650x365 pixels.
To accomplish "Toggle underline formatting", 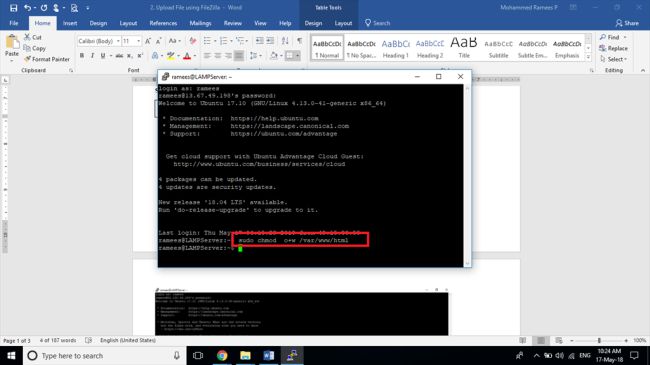I will coord(102,56).
